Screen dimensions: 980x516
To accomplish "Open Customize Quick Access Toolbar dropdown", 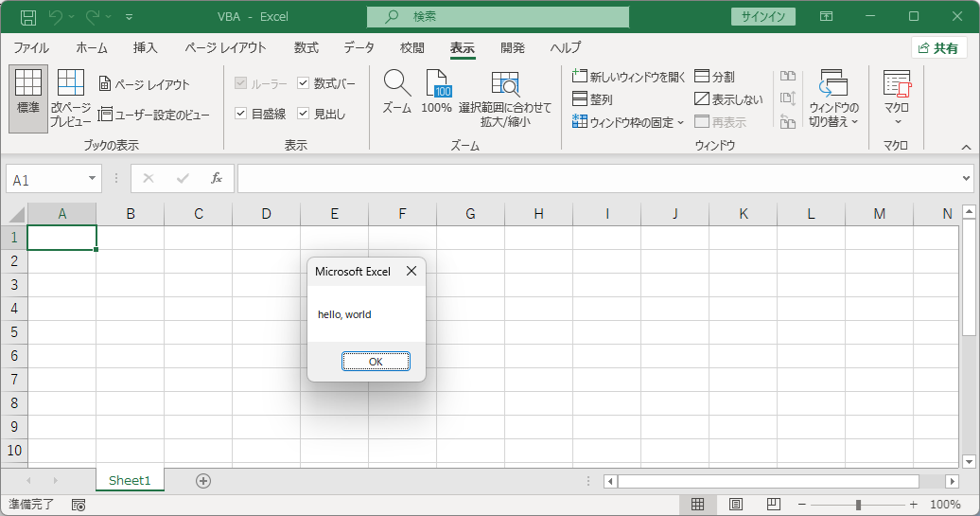I will click(129, 17).
